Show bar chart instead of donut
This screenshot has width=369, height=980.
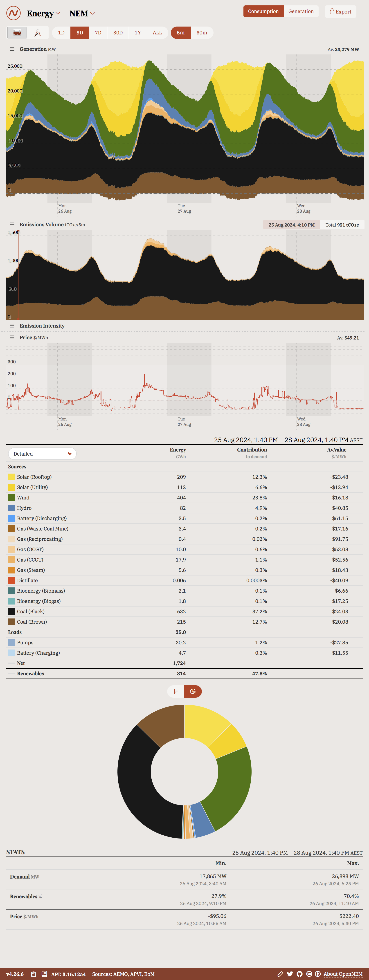tap(176, 691)
